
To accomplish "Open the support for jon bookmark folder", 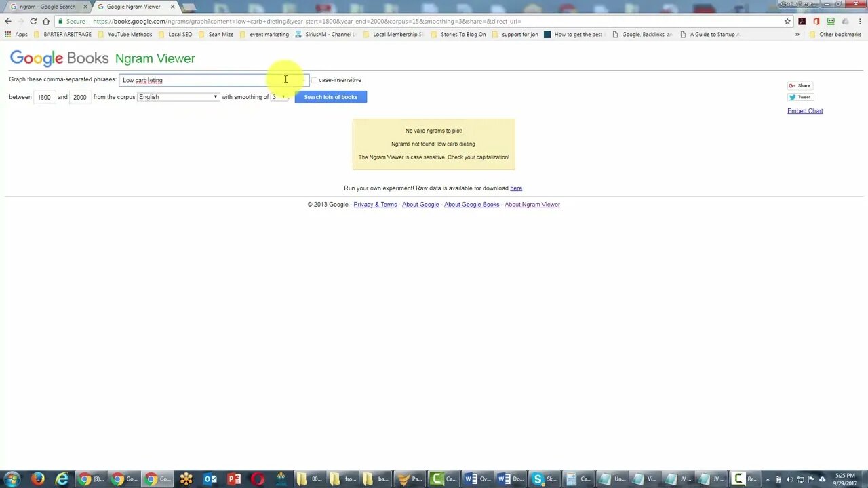I will click(515, 34).
